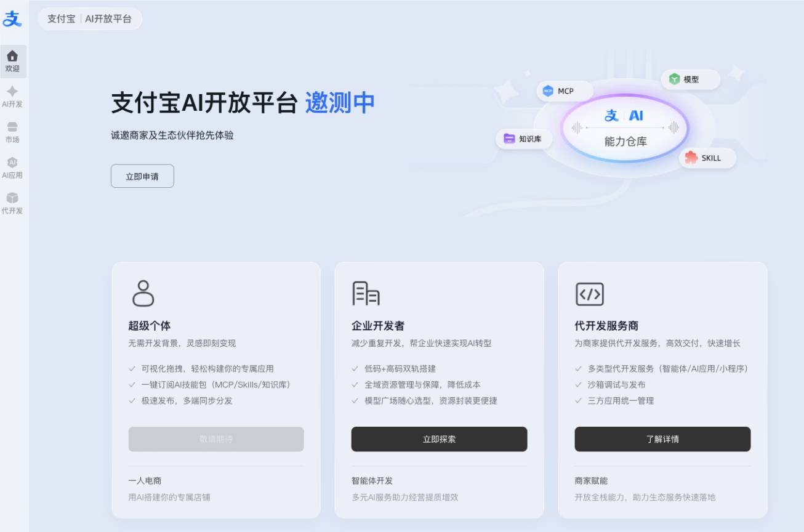Open the 一人电商 link
Image resolution: width=804 pixels, height=532 pixels.
pyautogui.click(x=145, y=480)
